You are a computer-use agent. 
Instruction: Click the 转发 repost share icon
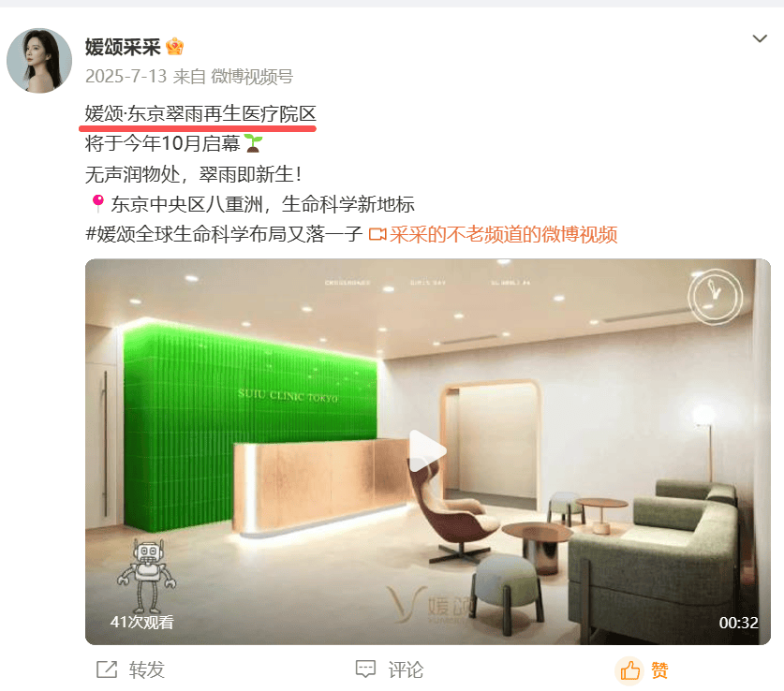[x=107, y=669]
